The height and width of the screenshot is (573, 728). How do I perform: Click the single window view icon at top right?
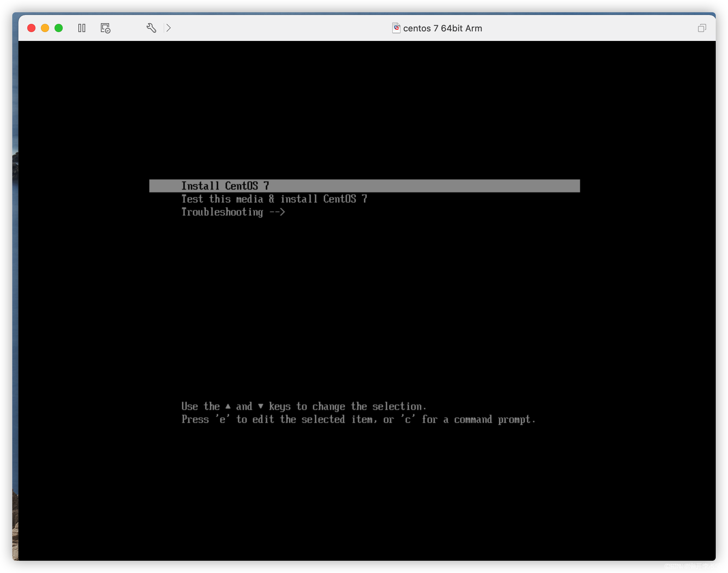(x=702, y=28)
